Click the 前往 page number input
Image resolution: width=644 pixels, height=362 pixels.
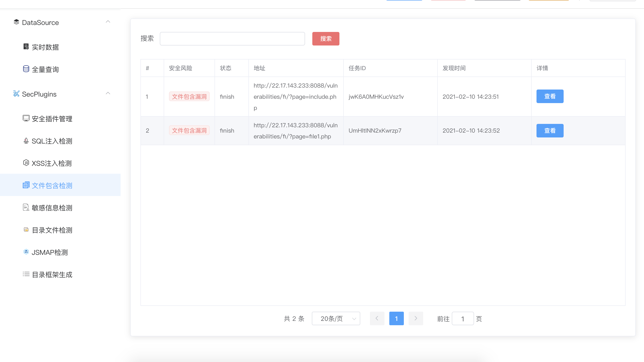tap(462, 319)
